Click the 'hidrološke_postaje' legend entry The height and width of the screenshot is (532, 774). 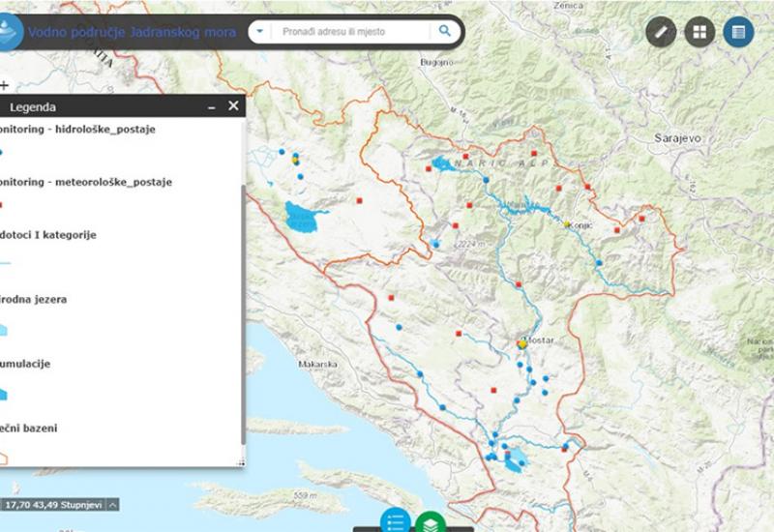pyautogui.click(x=105, y=130)
